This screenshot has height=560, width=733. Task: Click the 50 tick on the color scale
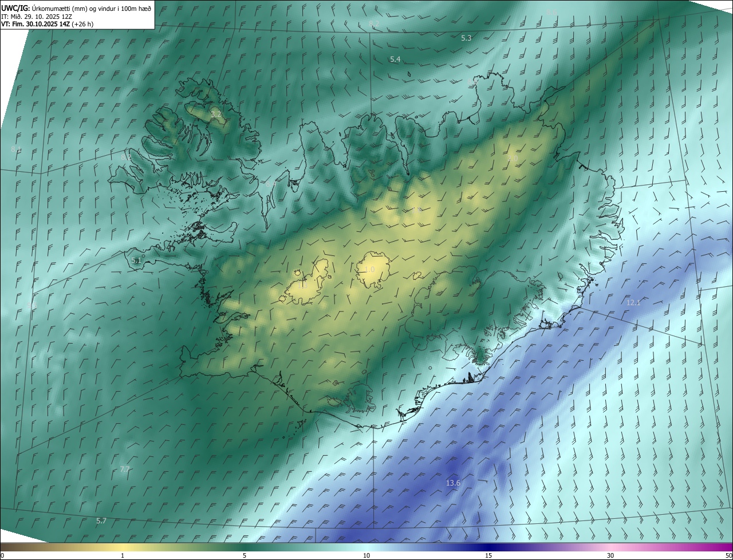coord(728,555)
